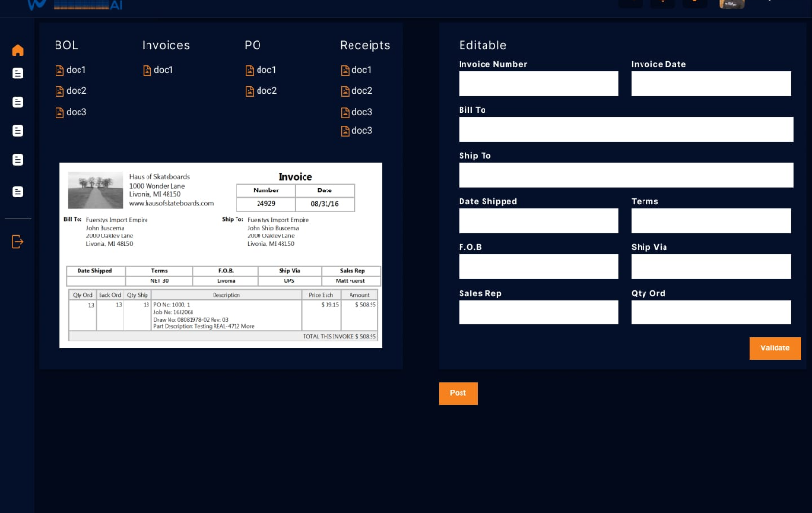Select doc2 in BOL column
This screenshot has height=513, width=812.
pos(71,91)
